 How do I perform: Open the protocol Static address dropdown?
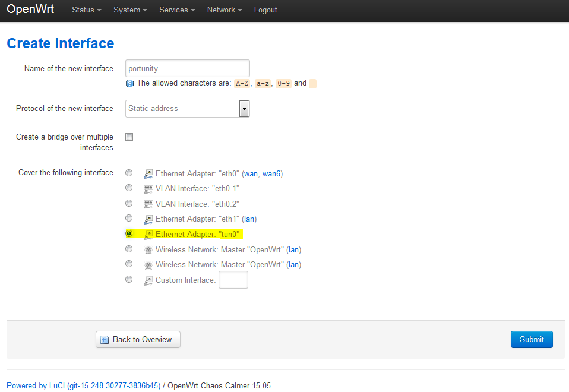188,109
